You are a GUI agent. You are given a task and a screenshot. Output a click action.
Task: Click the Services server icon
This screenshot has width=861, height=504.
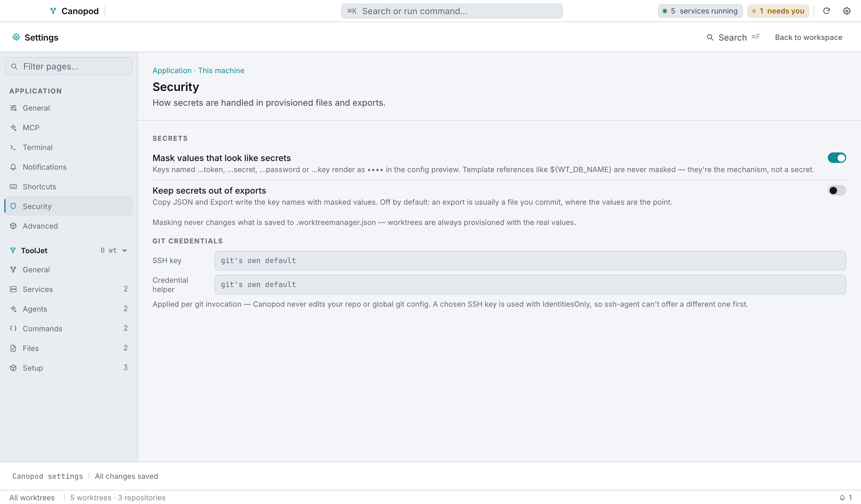(x=13, y=289)
